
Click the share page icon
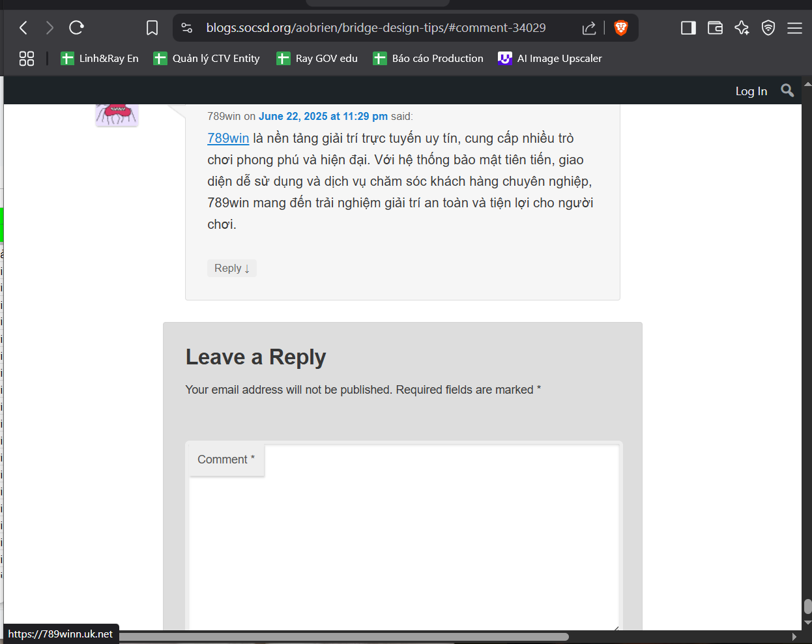coord(589,27)
